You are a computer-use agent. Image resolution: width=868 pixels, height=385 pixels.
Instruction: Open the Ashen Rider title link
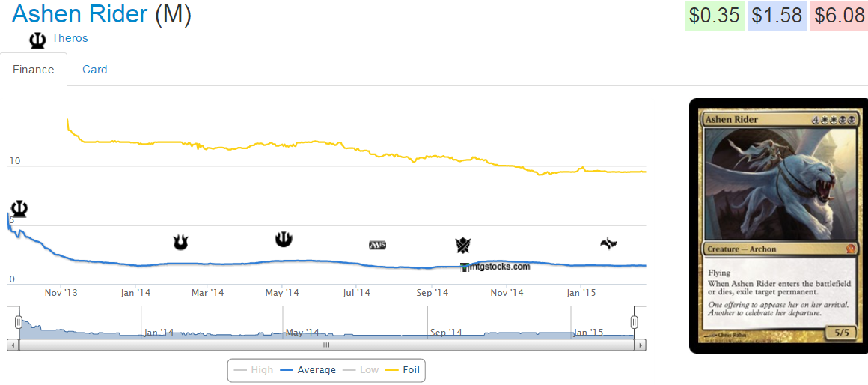(x=80, y=14)
